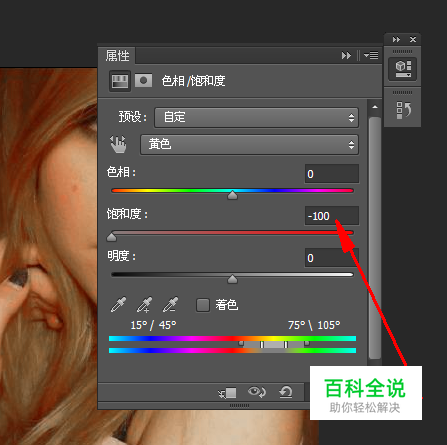Click the 明度 value input field
The image size is (447, 445).
tap(332, 258)
